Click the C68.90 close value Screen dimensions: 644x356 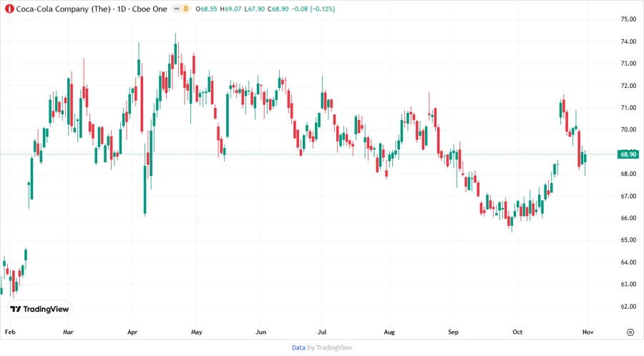click(278, 9)
